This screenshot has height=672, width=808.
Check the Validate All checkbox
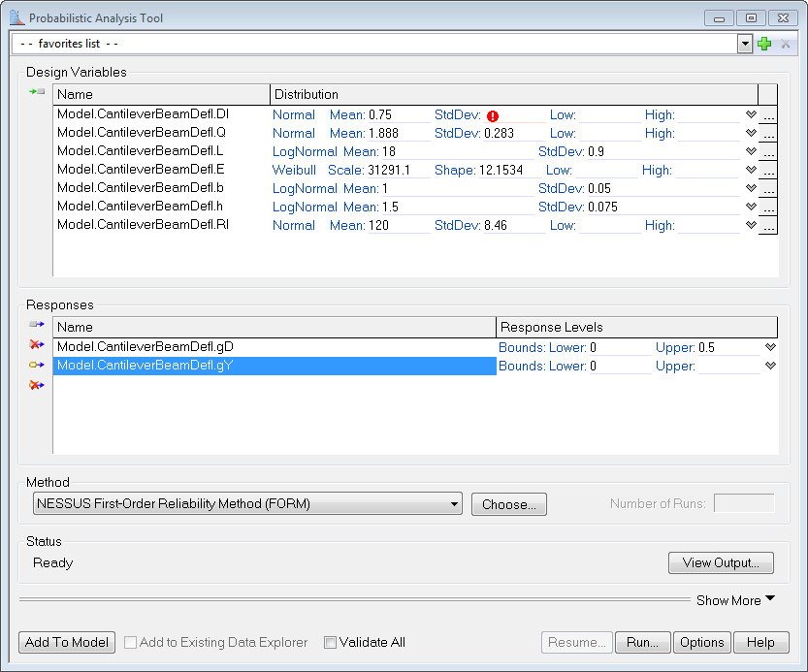[330, 642]
